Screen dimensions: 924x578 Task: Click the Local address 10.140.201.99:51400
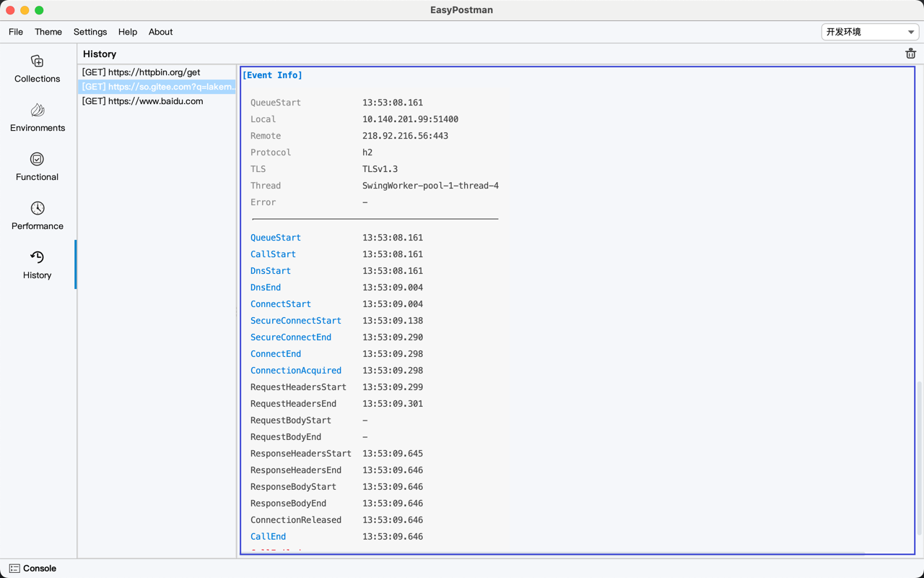click(x=410, y=119)
